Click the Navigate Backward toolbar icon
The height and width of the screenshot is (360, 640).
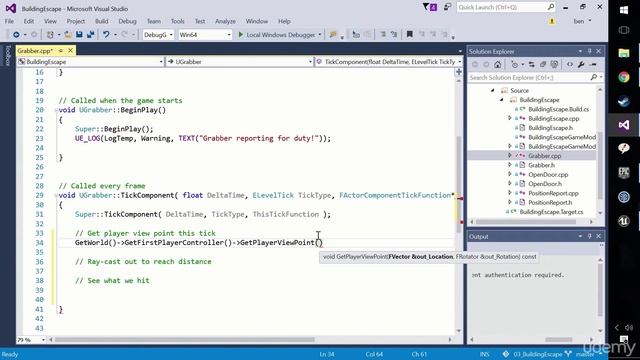tap(16, 35)
